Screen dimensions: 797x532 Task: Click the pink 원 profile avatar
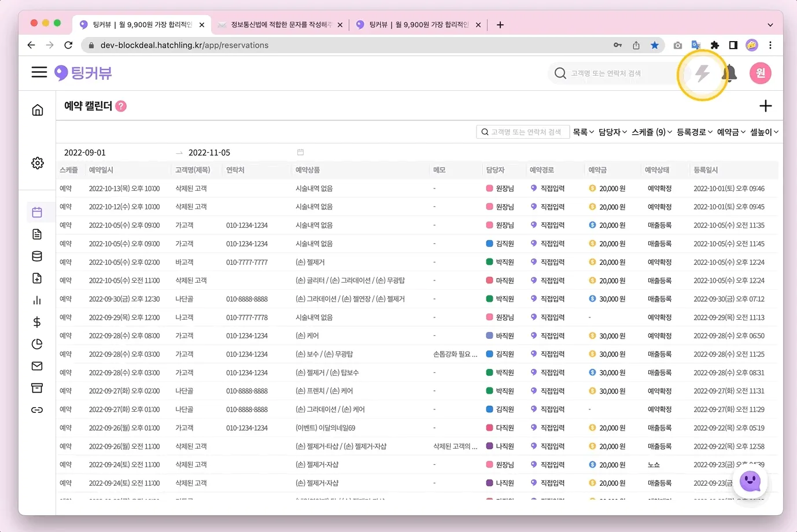(x=761, y=73)
